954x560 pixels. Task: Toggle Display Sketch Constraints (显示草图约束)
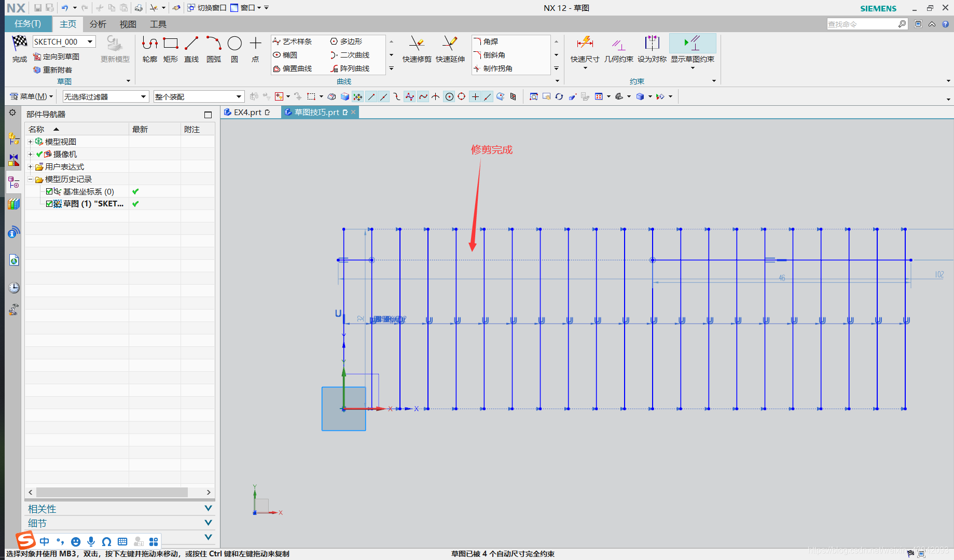693,49
